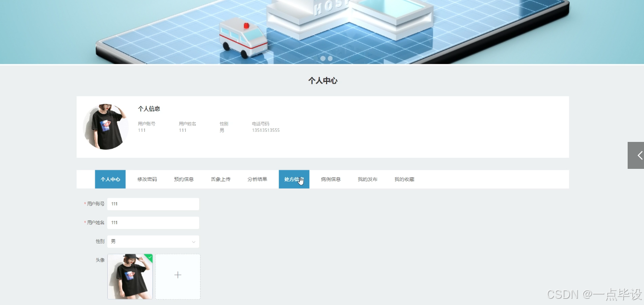644x305 pixels.
Task: Click the plus icon to upload new avatar
Action: point(177,275)
